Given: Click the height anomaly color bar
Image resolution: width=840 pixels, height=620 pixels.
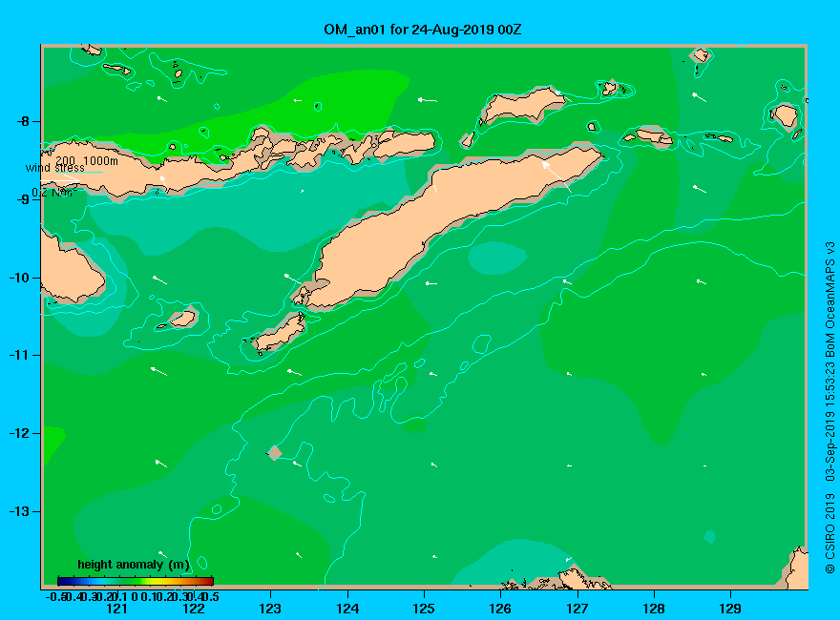Looking at the screenshot, I should tap(136, 581).
